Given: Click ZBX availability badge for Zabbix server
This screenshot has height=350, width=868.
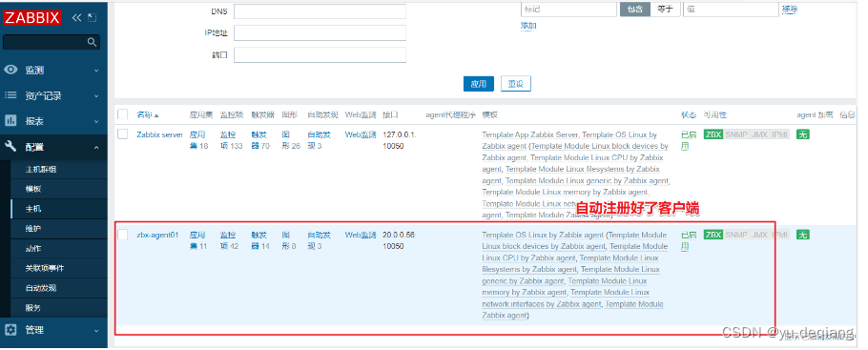Looking at the screenshot, I should coord(713,134).
